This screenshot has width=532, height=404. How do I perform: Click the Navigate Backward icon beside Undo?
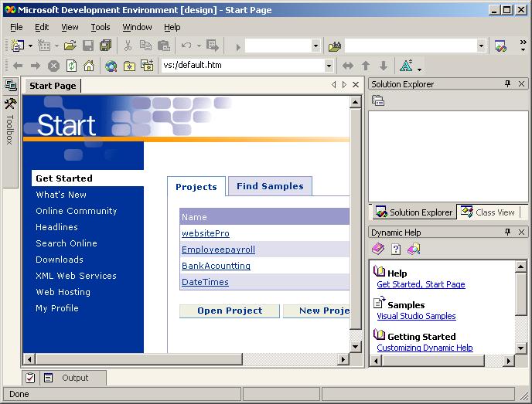pos(213,46)
